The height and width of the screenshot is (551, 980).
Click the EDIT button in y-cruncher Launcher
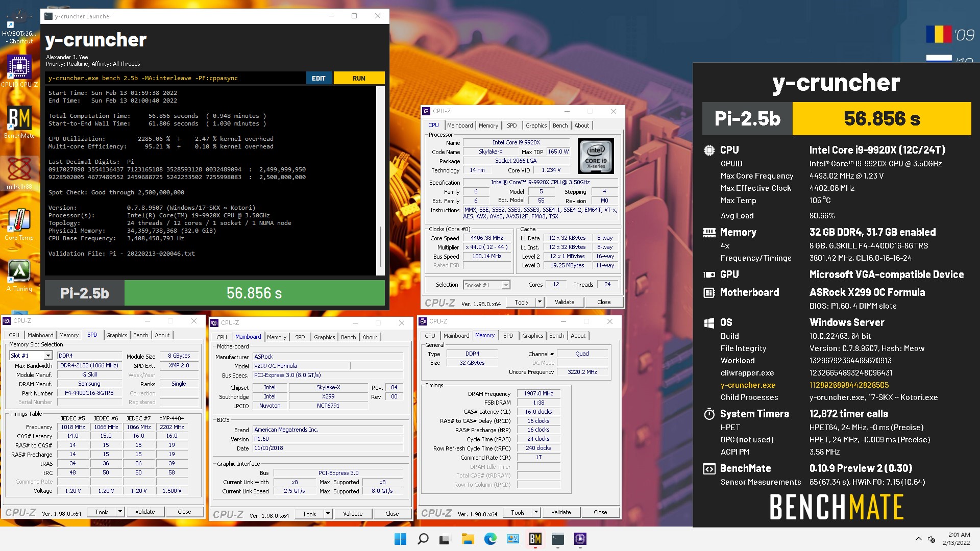(318, 78)
